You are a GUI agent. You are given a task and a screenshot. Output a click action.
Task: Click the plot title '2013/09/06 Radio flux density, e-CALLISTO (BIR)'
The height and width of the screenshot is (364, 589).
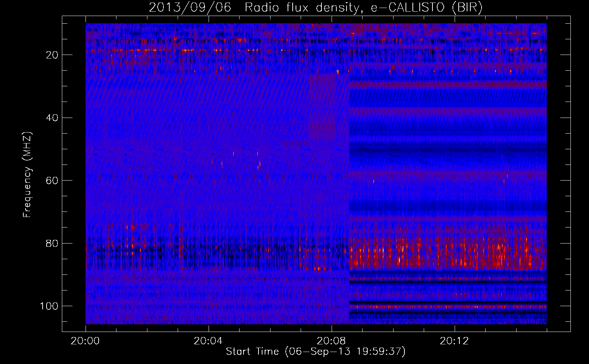[x=316, y=7]
